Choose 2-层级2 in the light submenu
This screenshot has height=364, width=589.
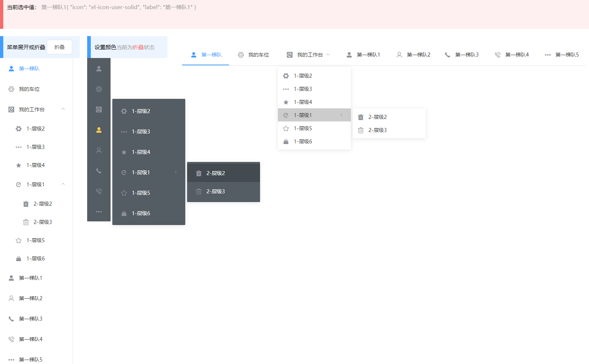coord(389,117)
